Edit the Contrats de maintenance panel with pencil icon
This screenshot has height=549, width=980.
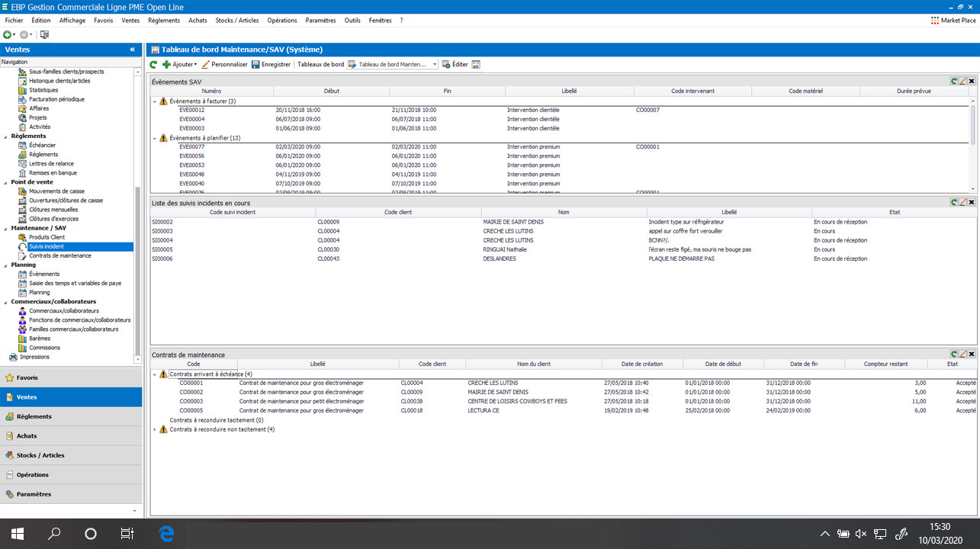pos(962,355)
